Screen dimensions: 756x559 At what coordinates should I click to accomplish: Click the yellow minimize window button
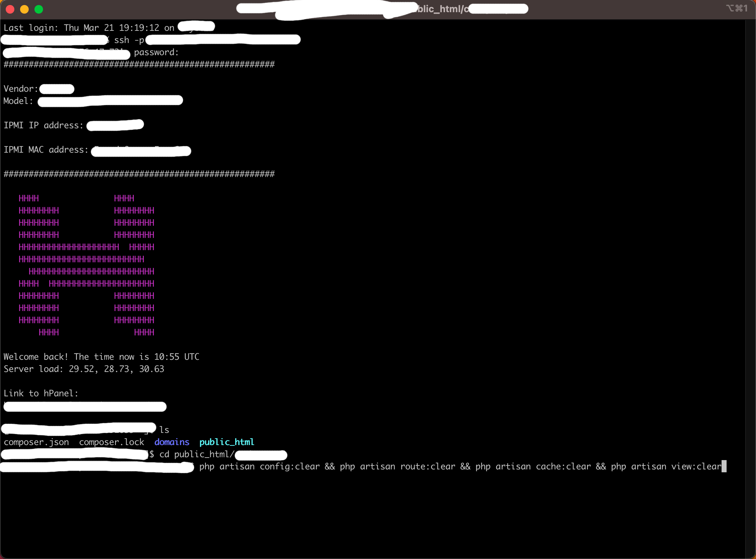(x=24, y=9)
